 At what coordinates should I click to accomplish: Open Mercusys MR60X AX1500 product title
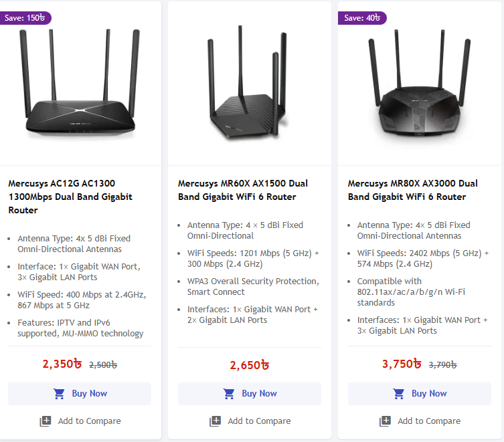coord(243,190)
